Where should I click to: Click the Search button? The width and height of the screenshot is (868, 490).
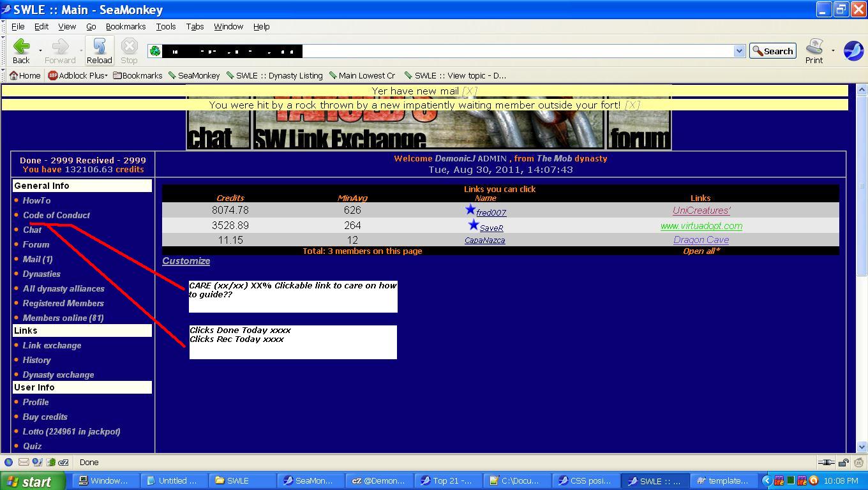click(772, 51)
